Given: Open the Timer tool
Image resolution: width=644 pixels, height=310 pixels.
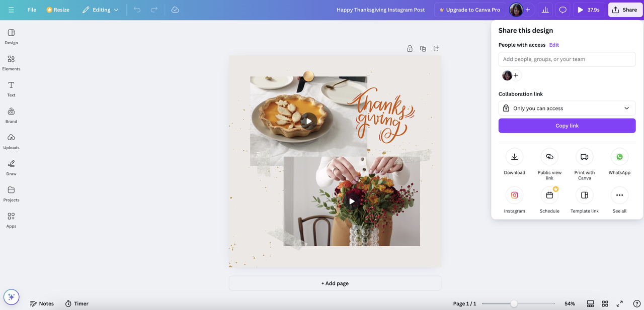Looking at the screenshot, I should (76, 303).
